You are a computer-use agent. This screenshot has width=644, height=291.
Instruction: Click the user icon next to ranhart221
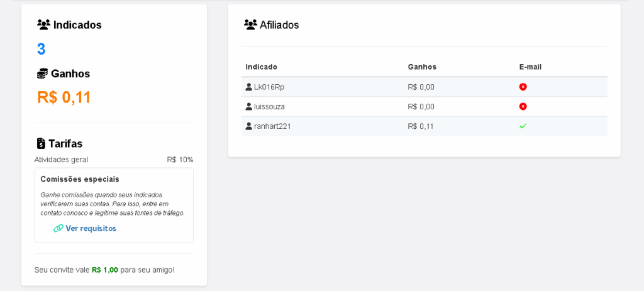[248, 126]
